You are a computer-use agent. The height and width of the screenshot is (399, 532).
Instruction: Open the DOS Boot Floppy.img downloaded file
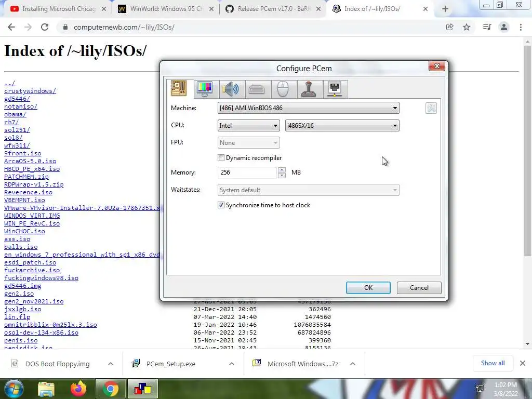pos(57,364)
